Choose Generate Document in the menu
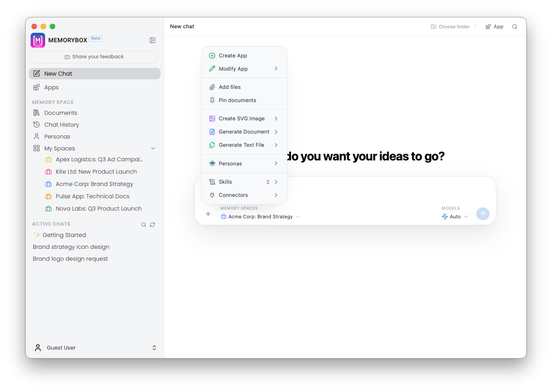552x392 pixels. [244, 132]
